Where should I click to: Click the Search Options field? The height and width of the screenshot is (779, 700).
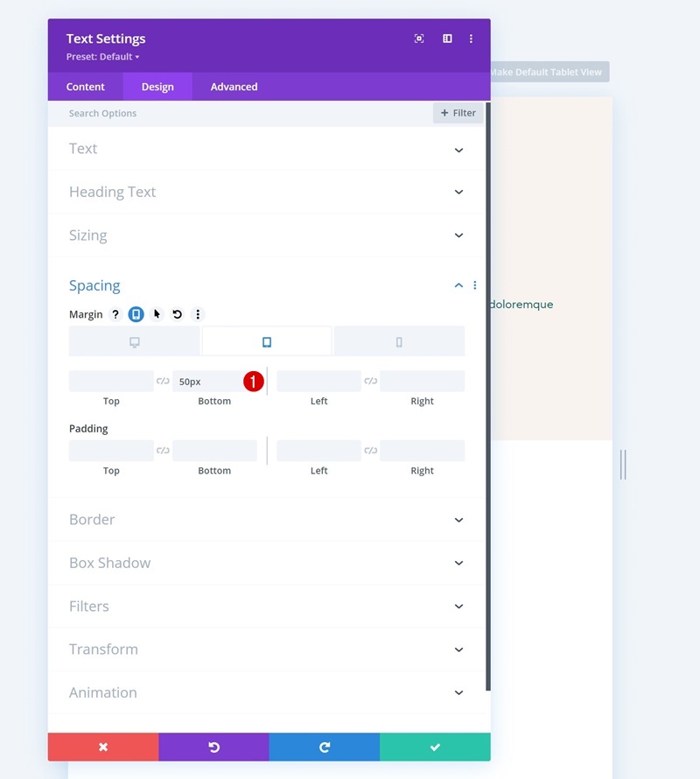239,113
